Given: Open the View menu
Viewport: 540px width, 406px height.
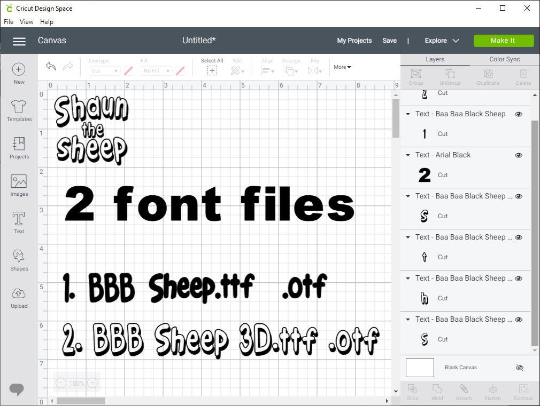Looking at the screenshot, I should click(x=26, y=22).
